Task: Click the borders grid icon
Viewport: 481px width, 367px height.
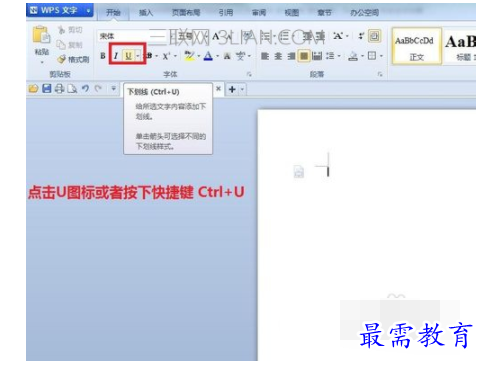Action: pyautogui.click(x=372, y=56)
